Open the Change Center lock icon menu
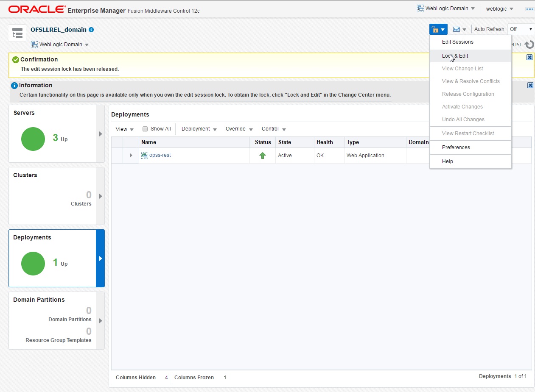 (438, 29)
